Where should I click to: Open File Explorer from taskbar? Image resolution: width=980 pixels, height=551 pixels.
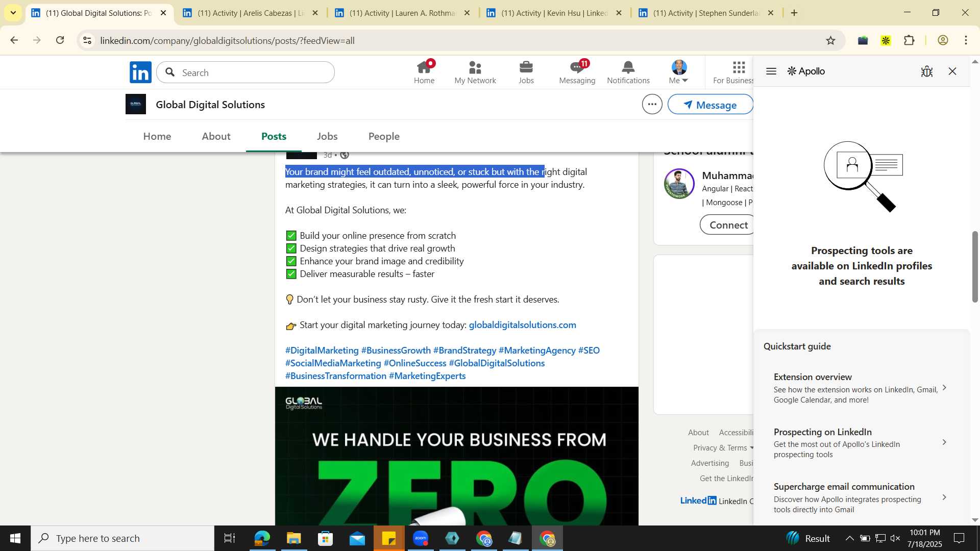coord(293,538)
